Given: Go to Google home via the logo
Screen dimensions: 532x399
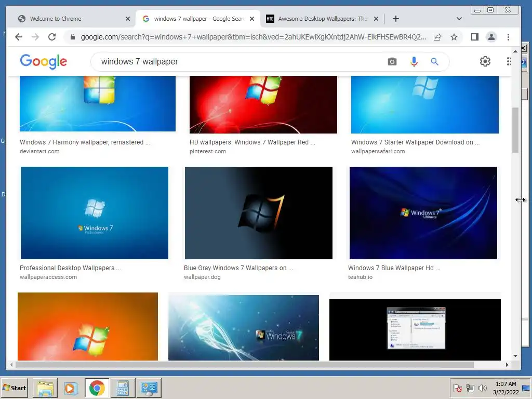Looking at the screenshot, I should point(44,61).
